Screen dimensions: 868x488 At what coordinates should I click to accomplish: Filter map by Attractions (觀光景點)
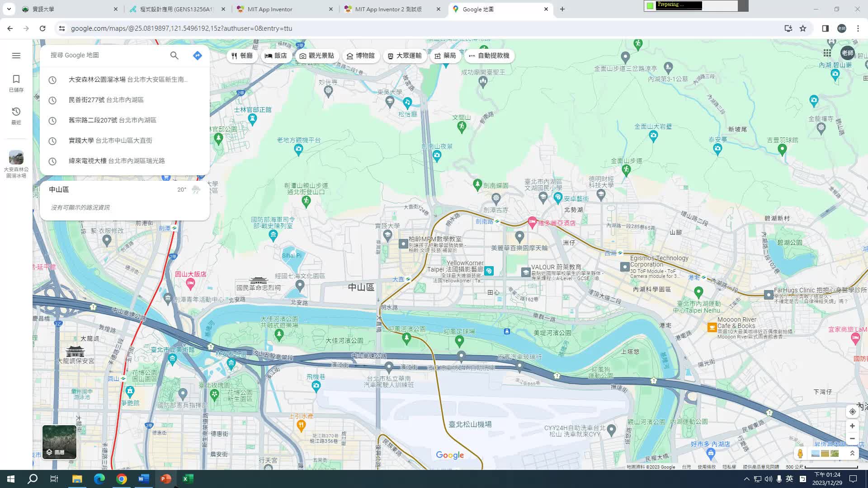[x=317, y=56]
